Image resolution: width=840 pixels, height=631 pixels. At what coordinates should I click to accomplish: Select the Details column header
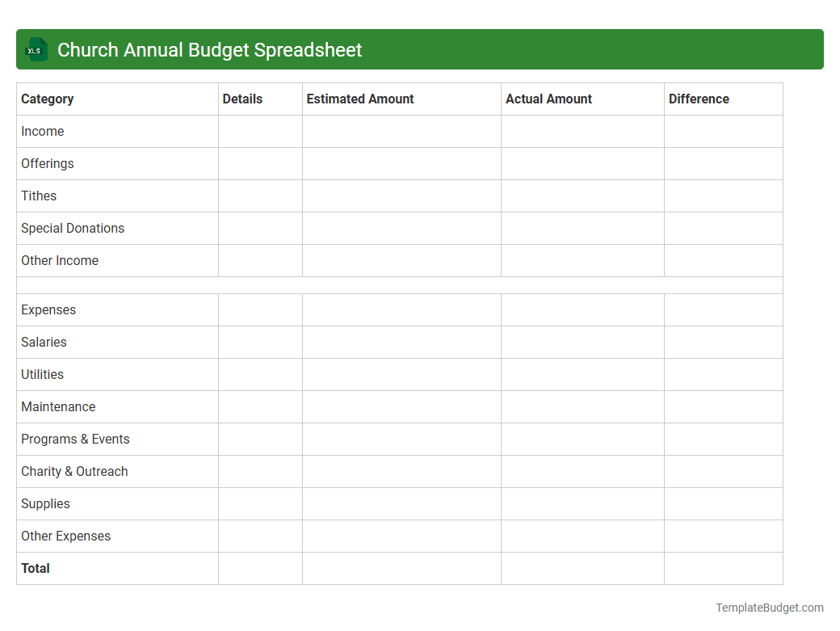[242, 99]
